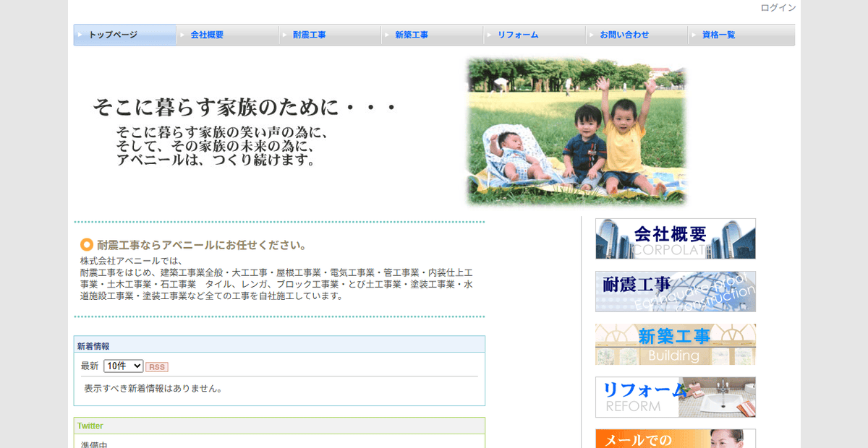This screenshot has height=448, width=868.
Task: Open the 会社概要 CORPORATE sidebar banner
Action: point(675,238)
